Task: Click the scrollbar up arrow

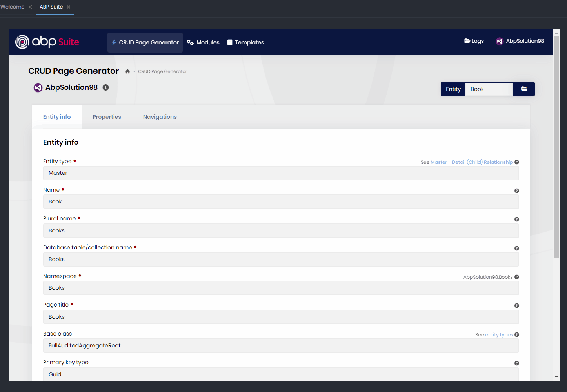Action: click(x=556, y=33)
